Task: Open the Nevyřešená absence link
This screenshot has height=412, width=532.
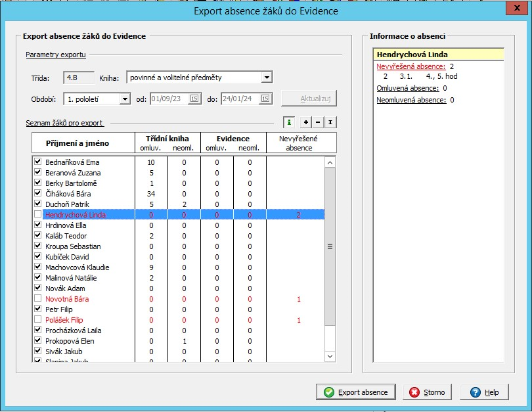Action: pyautogui.click(x=410, y=66)
